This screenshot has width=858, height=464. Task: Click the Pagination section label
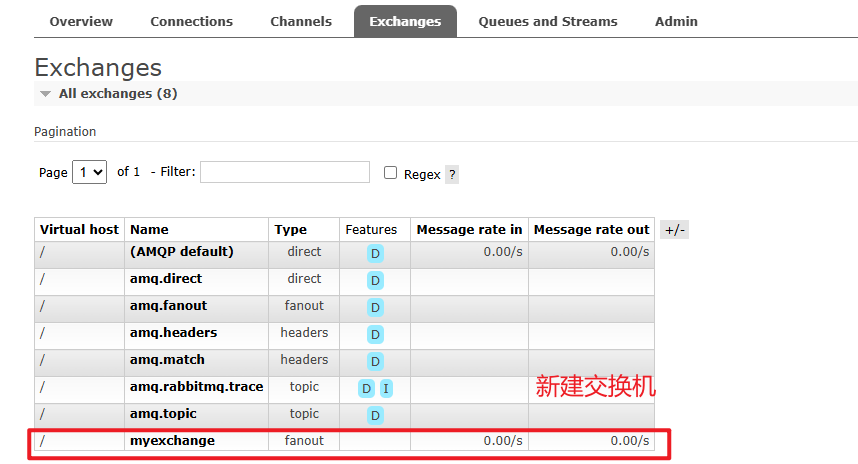coord(65,132)
